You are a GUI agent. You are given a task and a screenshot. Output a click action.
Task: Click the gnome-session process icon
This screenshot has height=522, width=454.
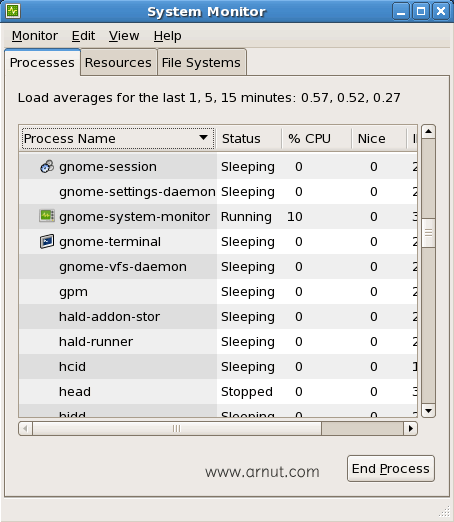pos(47,166)
